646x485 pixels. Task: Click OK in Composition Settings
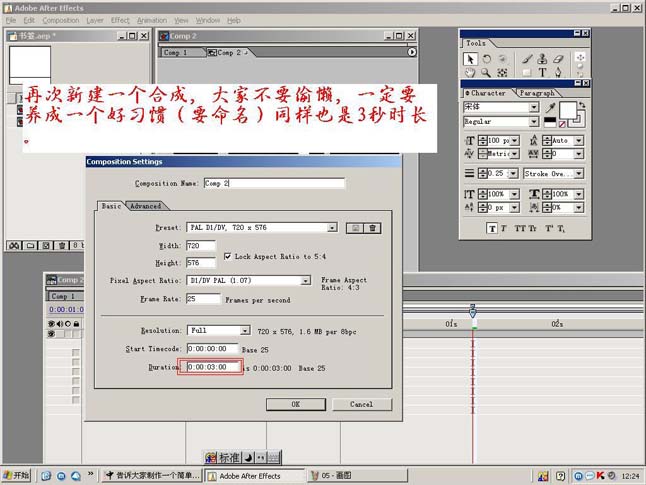pyautogui.click(x=296, y=404)
